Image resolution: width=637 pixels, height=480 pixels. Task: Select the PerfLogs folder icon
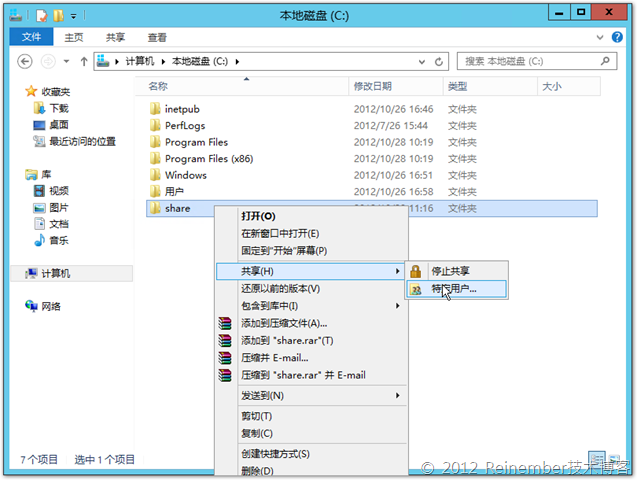point(155,125)
